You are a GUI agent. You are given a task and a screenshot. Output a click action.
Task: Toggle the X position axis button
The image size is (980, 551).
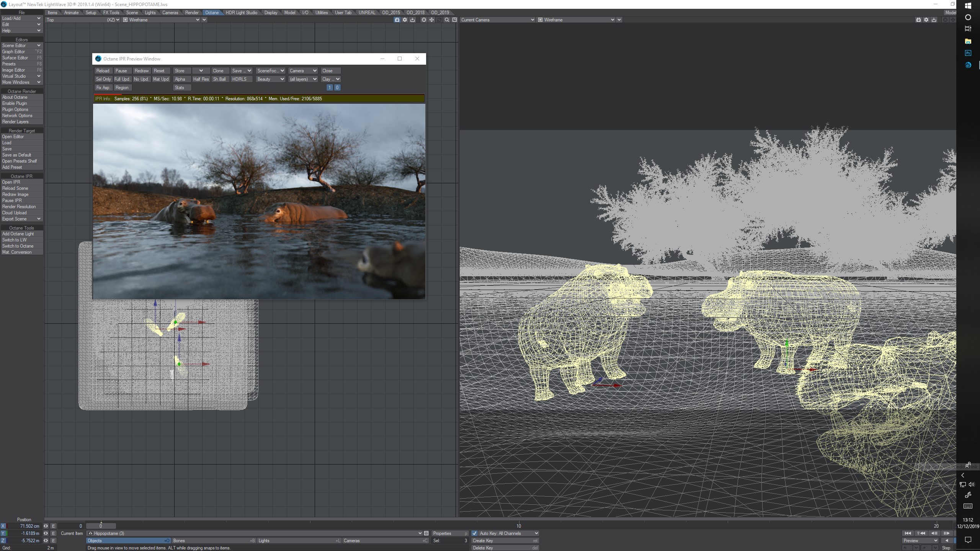(x=3, y=526)
